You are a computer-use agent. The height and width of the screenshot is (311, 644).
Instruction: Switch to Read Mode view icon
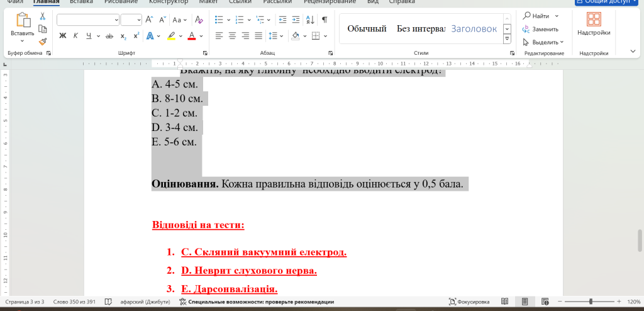point(505,302)
